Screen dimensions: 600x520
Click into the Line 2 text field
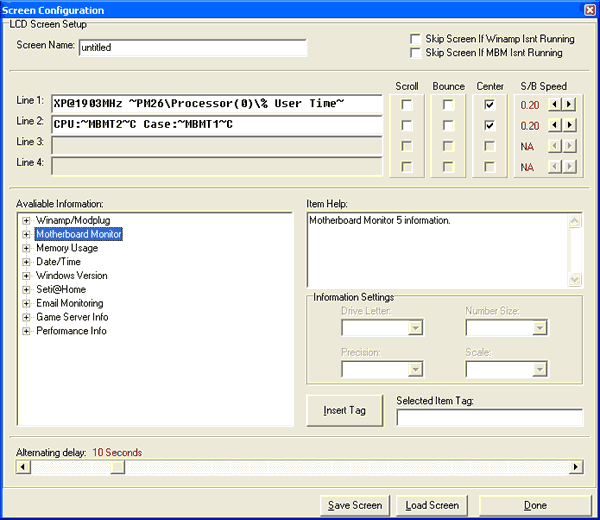click(x=217, y=124)
